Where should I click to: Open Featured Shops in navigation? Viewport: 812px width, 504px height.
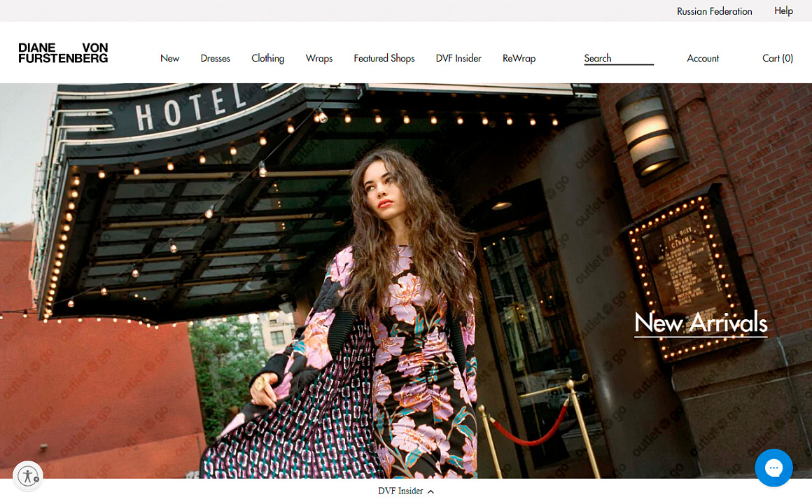pyautogui.click(x=384, y=58)
